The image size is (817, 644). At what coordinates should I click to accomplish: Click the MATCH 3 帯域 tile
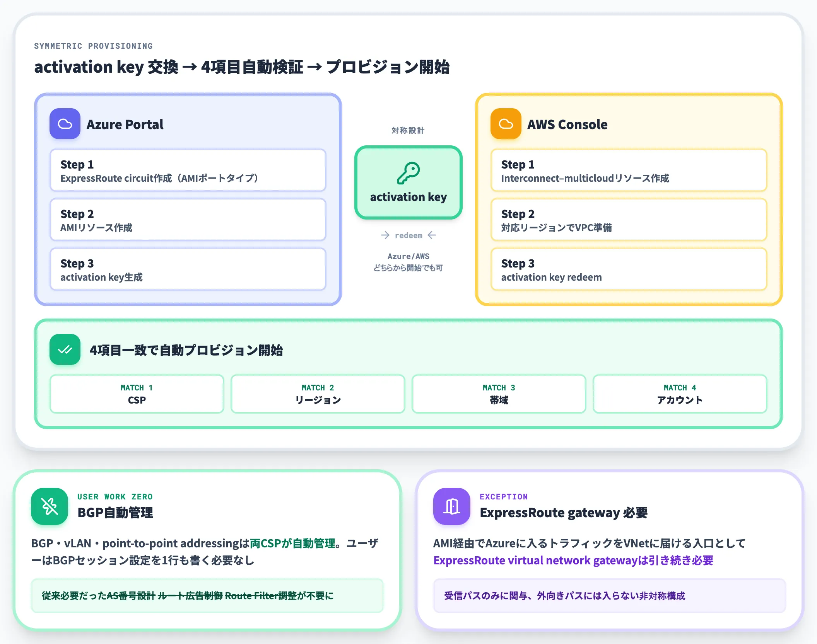pyautogui.click(x=499, y=394)
